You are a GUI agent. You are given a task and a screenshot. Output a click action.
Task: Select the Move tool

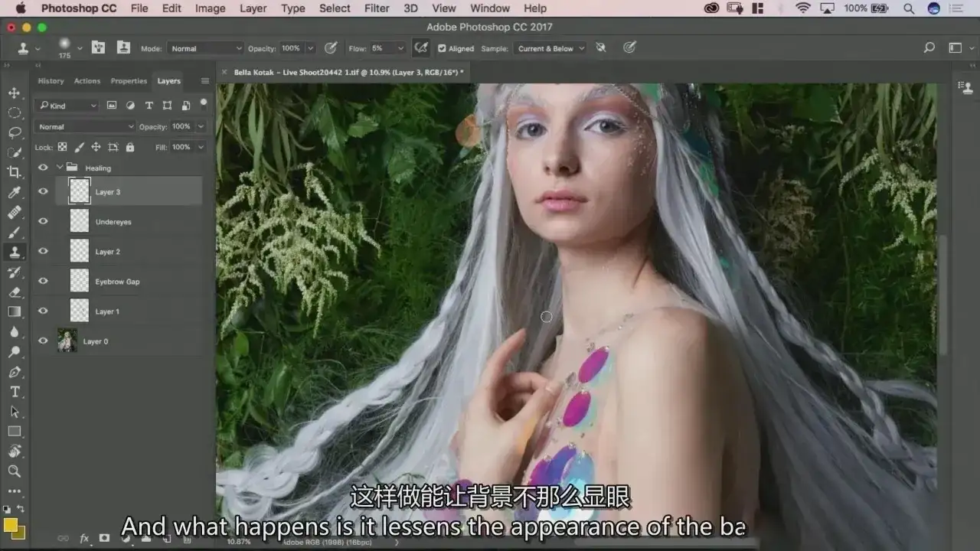tap(14, 93)
